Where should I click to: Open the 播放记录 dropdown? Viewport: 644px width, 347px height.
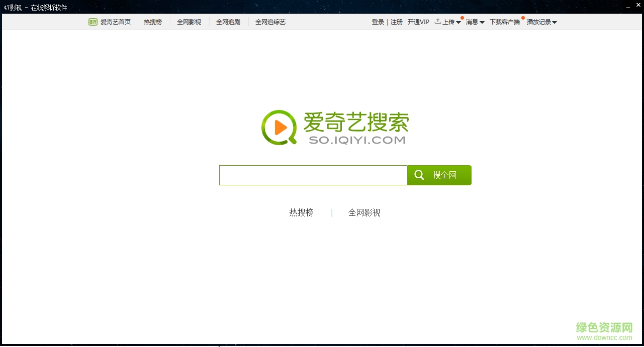539,22
